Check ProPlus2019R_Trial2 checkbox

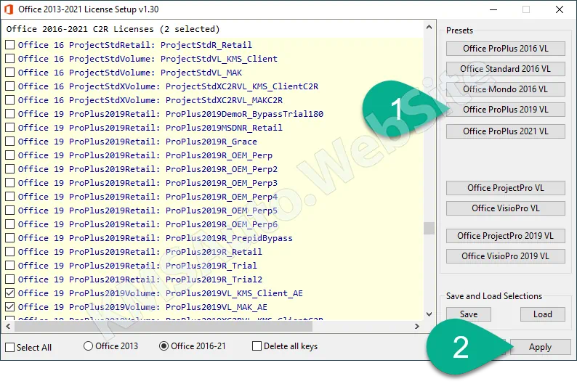(x=10, y=279)
